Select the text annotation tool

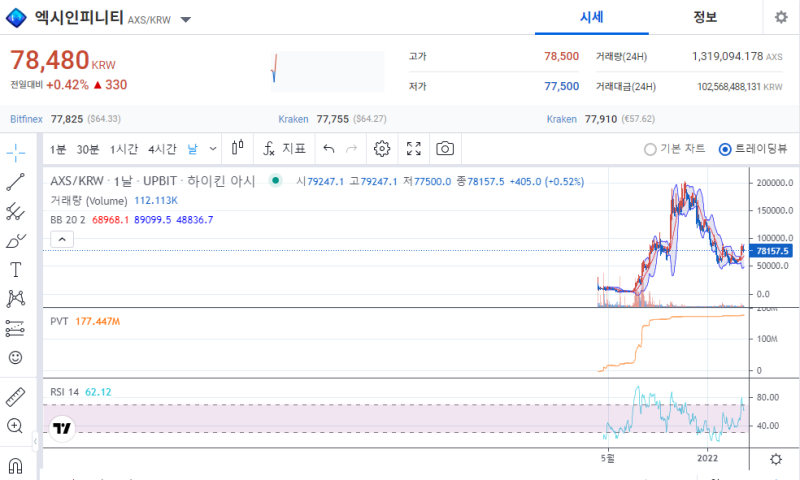click(x=15, y=269)
